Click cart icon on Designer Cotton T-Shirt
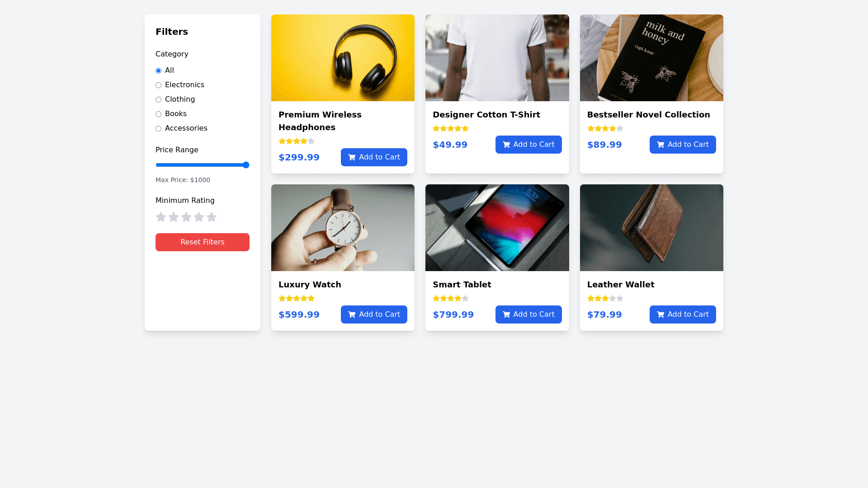868x488 pixels. pos(506,145)
